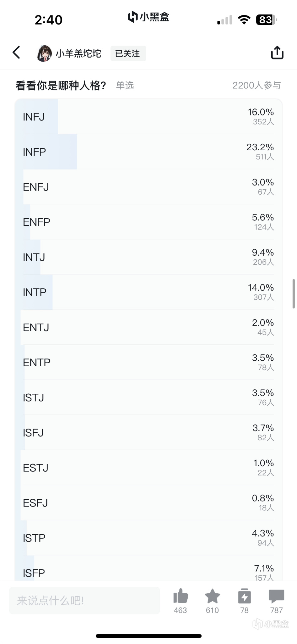Select the INFJ poll option
This screenshot has height=644, width=297.
click(148, 117)
